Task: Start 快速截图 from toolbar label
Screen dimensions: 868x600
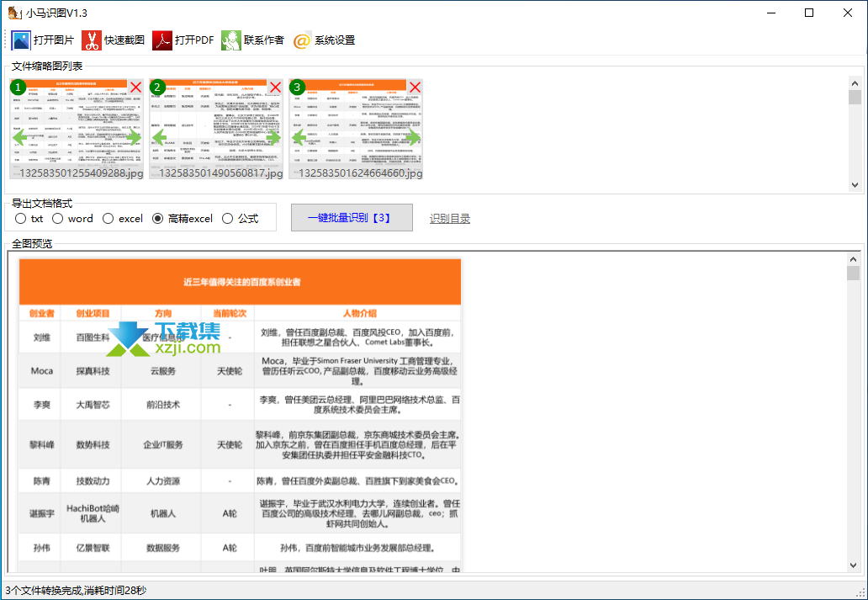Action: [x=124, y=40]
